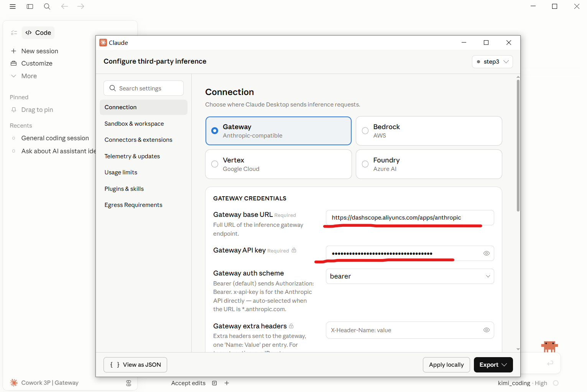Show extra headers with eye icon
This screenshot has width=587, height=392.
(x=487, y=330)
